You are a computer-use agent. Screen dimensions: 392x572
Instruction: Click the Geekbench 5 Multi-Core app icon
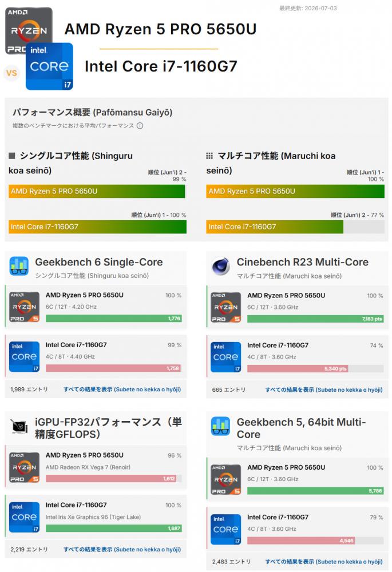pos(220,426)
